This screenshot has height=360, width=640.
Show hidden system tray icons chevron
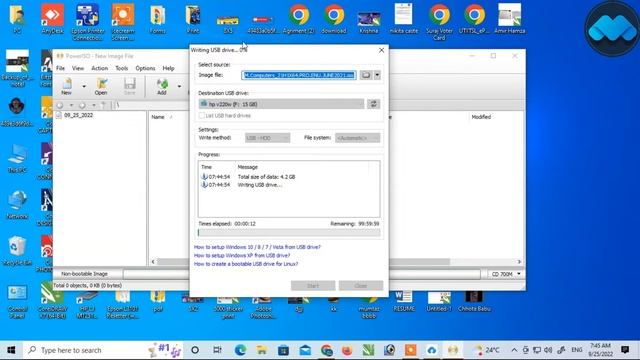pos(514,350)
